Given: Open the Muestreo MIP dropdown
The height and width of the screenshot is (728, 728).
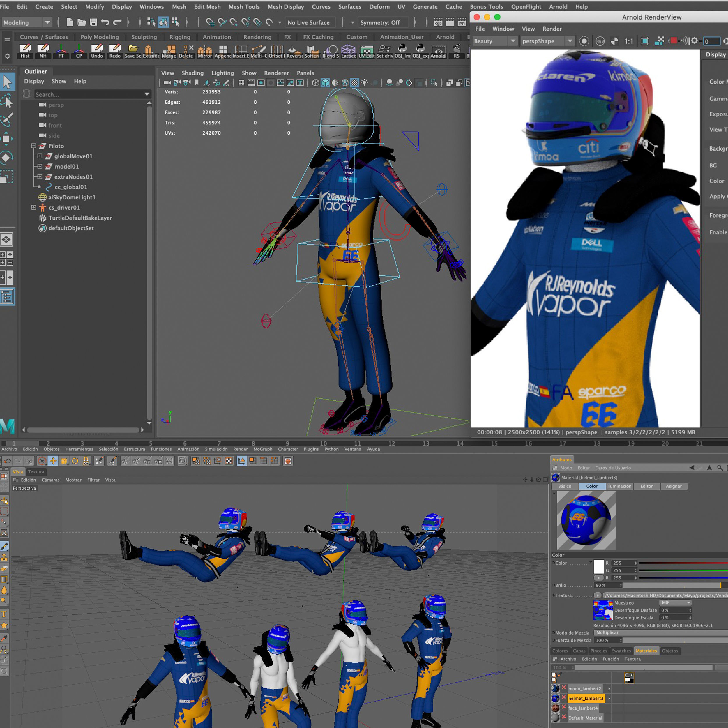Looking at the screenshot, I should tap(676, 602).
